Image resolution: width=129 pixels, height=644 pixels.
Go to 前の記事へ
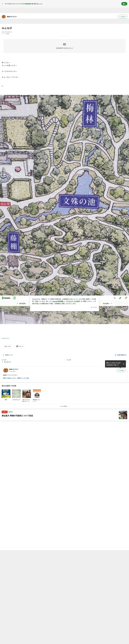[x=21, y=304]
